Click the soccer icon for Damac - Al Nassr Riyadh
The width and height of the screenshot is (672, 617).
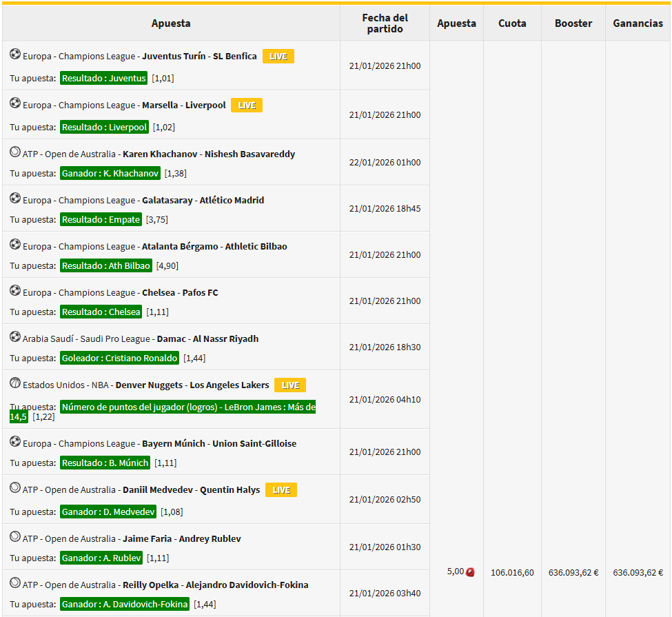point(15,337)
